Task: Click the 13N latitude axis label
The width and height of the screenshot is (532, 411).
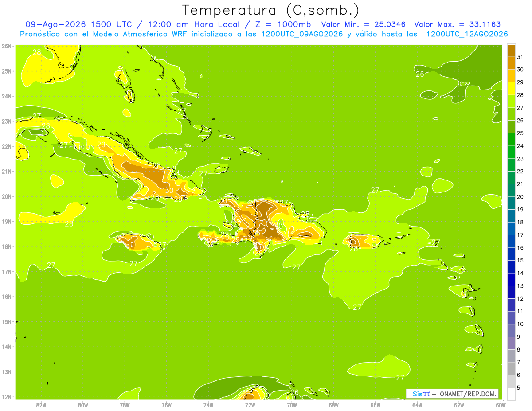Action: (7, 372)
